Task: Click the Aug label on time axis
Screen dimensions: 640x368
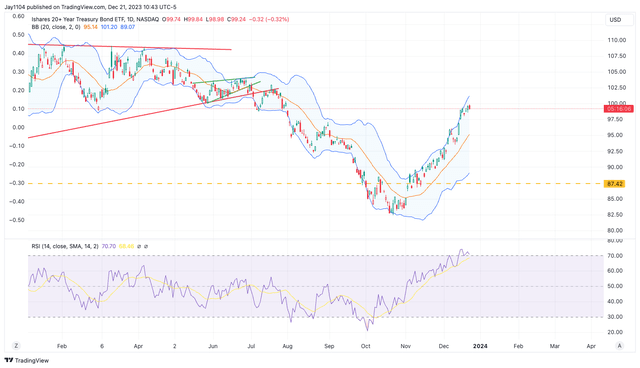Action: click(287, 346)
